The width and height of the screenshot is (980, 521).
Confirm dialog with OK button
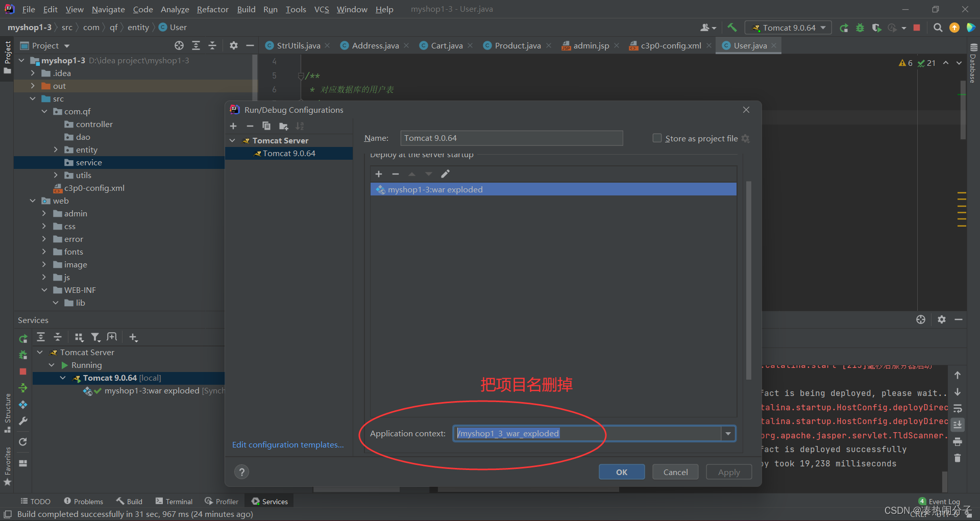point(622,472)
